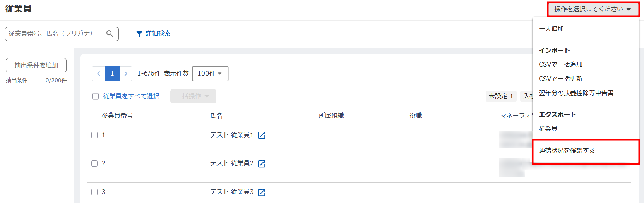Expand the 100件 display count dropdown
The height and width of the screenshot is (203, 644).
pyautogui.click(x=210, y=74)
